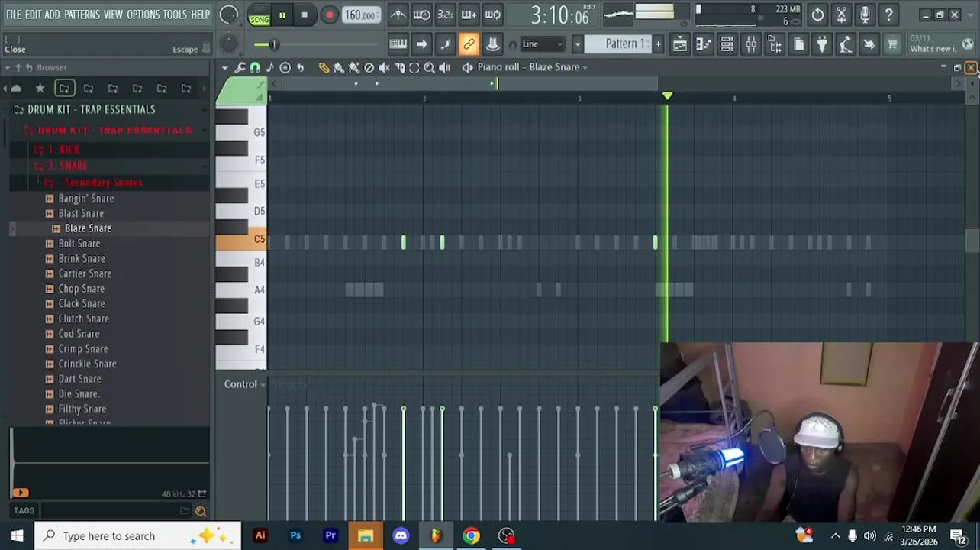Select the Paint brush tool
980x550 pixels.
click(339, 67)
